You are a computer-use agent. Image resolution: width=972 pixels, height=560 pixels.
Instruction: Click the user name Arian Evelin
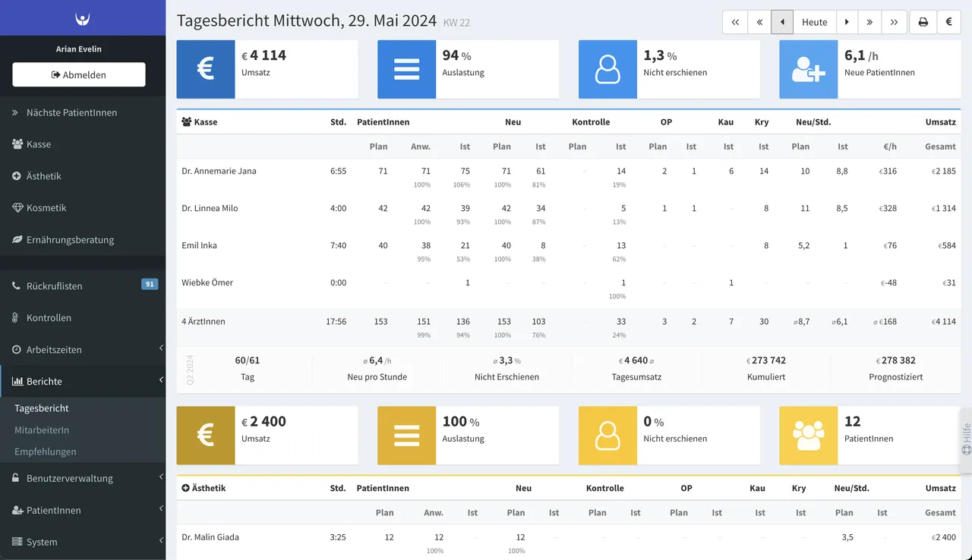point(79,49)
